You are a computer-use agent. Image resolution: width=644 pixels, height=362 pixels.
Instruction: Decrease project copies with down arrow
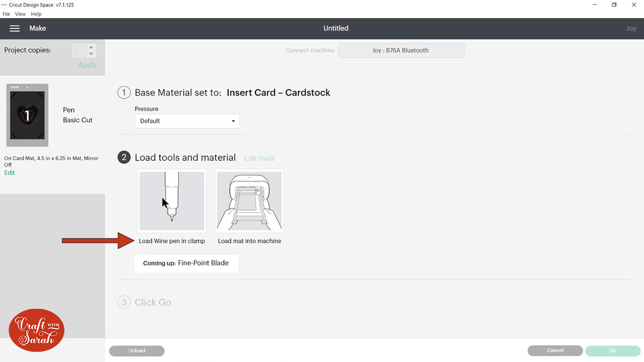(91, 54)
